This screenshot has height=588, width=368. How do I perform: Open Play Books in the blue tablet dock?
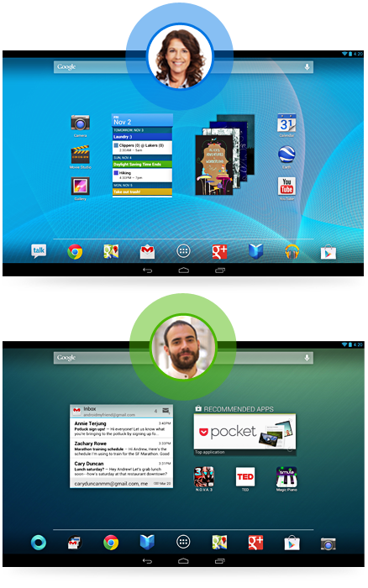[x=256, y=252]
